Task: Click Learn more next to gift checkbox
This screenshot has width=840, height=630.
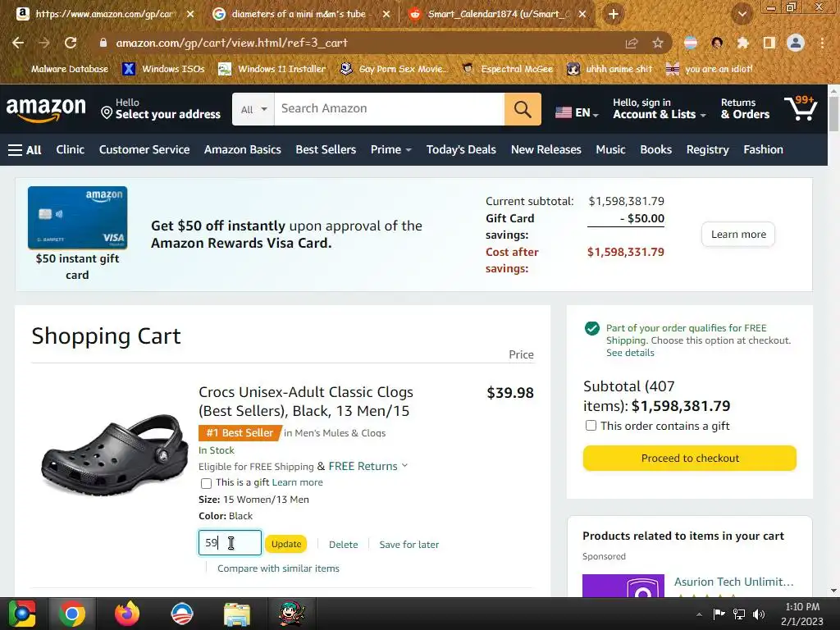Action: (x=297, y=482)
